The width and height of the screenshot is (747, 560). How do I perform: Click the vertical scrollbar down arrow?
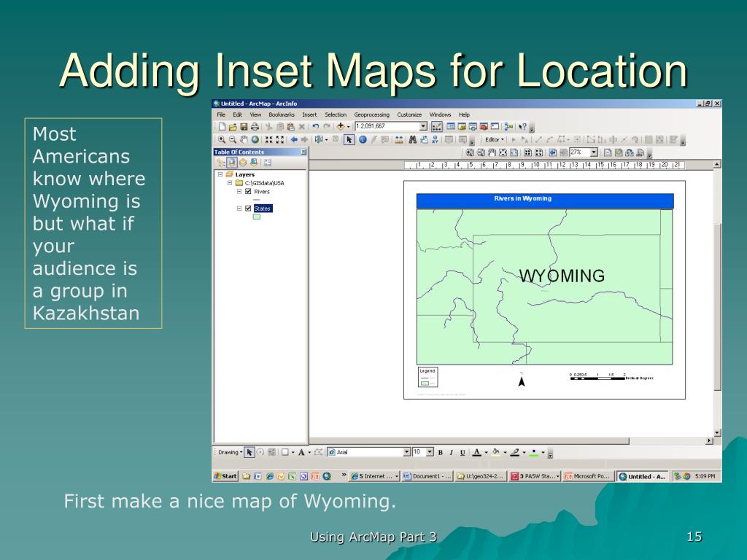coord(717,432)
